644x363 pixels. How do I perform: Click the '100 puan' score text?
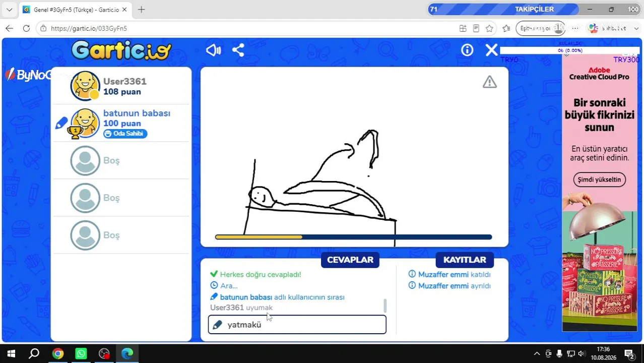pyautogui.click(x=122, y=124)
